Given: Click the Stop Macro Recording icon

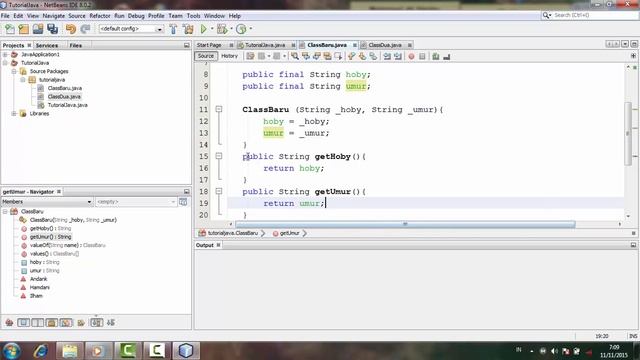Looking at the screenshot, I should click(422, 56).
